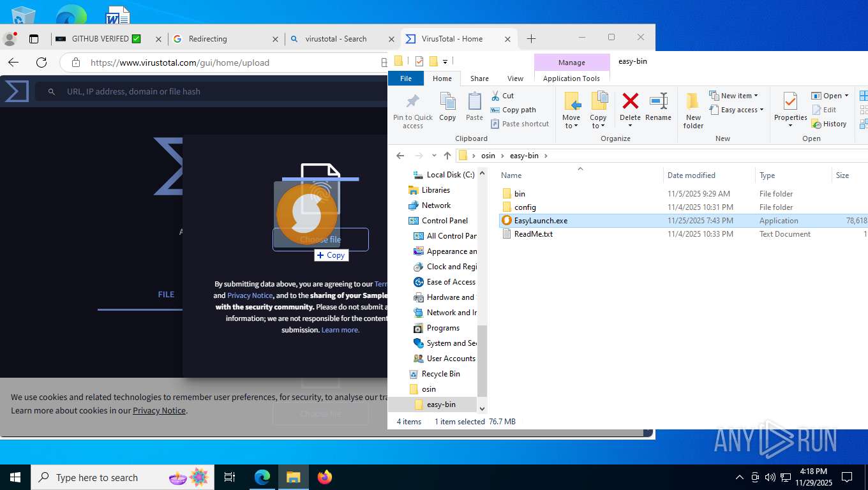This screenshot has height=490, width=868.
Task: Click the VirusTotal logo icon
Action: tap(17, 91)
